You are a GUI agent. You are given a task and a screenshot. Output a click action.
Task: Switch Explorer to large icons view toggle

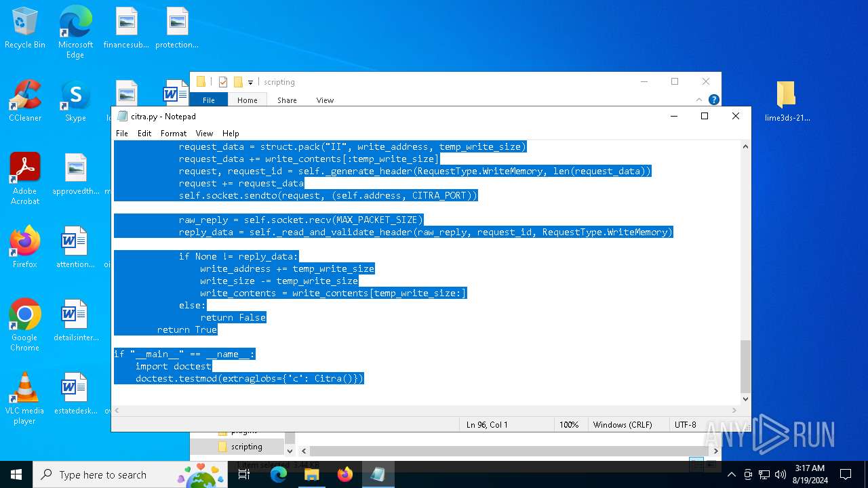[x=710, y=464]
